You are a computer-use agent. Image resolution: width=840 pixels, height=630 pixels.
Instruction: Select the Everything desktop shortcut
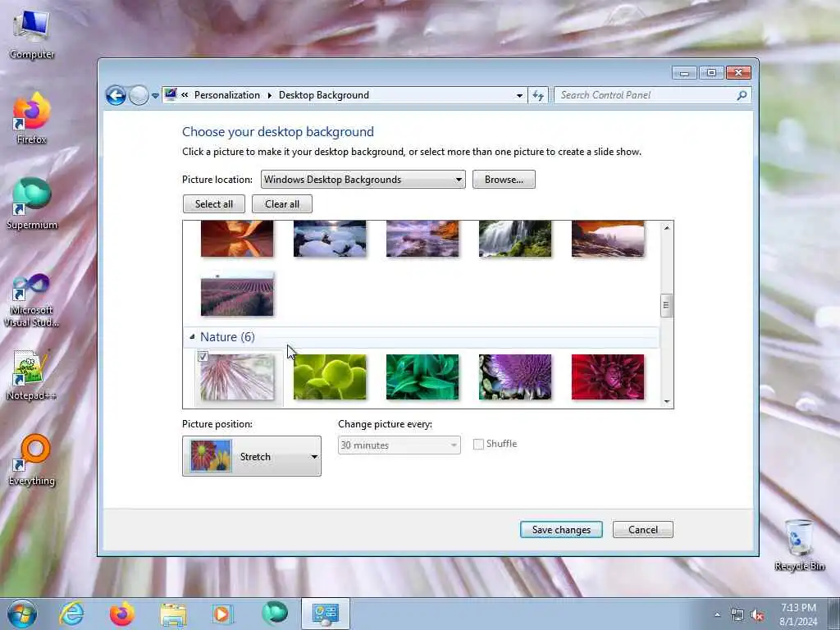(32, 459)
